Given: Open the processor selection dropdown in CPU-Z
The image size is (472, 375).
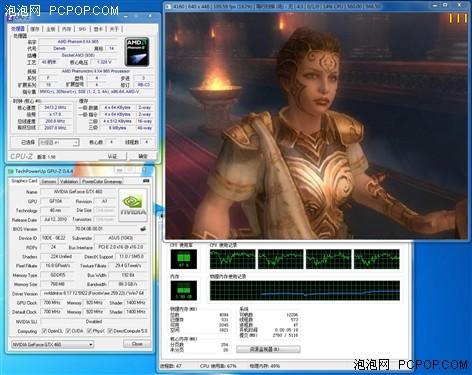Looking at the screenshot, I should (x=58, y=142).
